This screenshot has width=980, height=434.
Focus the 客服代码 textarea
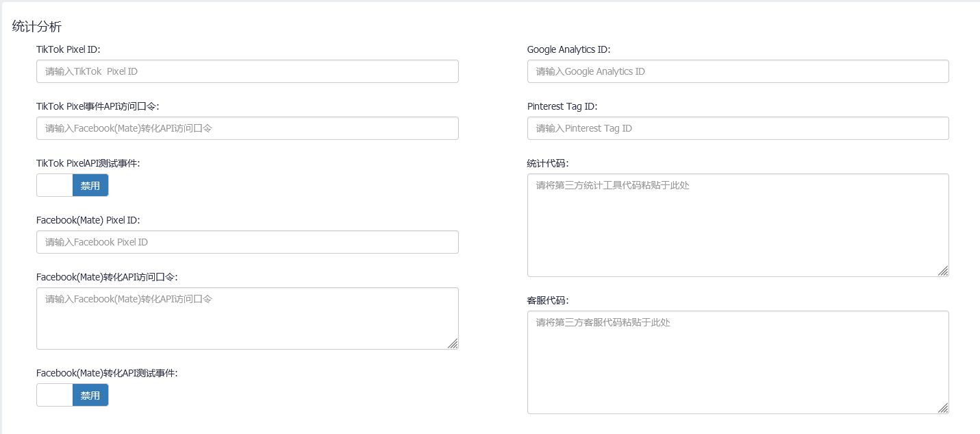click(738, 362)
